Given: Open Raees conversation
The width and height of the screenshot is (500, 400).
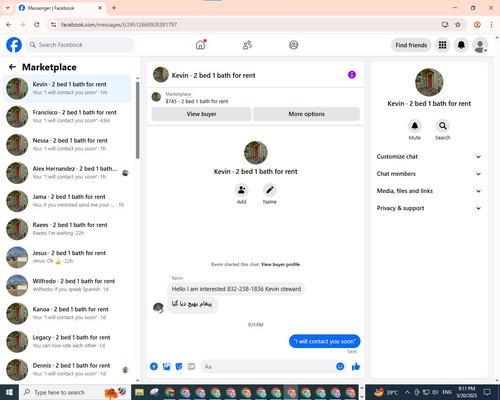Looking at the screenshot, I should point(68,229).
